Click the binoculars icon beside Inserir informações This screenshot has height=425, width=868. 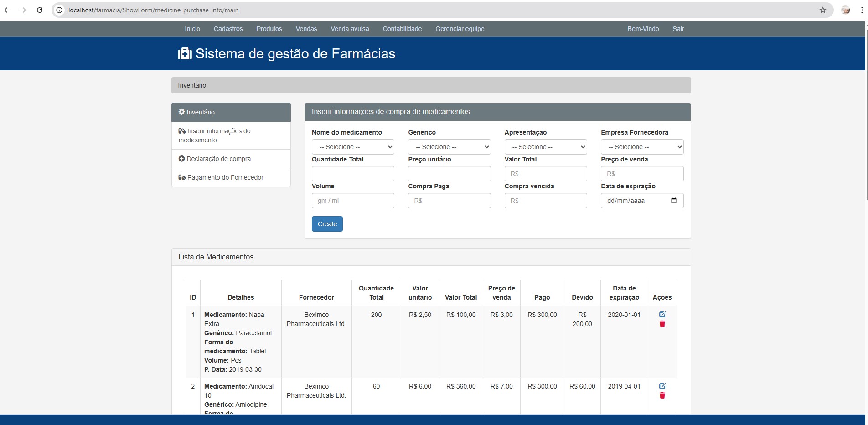181,131
